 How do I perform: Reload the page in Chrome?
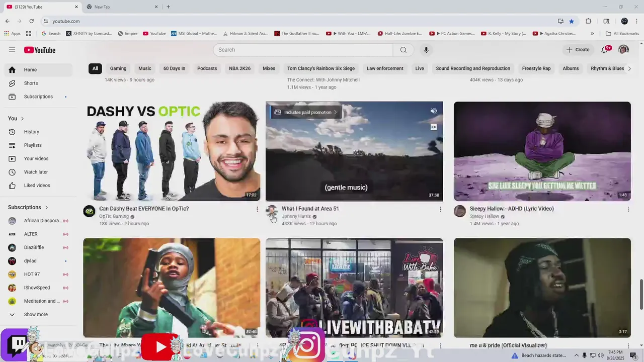(x=31, y=21)
